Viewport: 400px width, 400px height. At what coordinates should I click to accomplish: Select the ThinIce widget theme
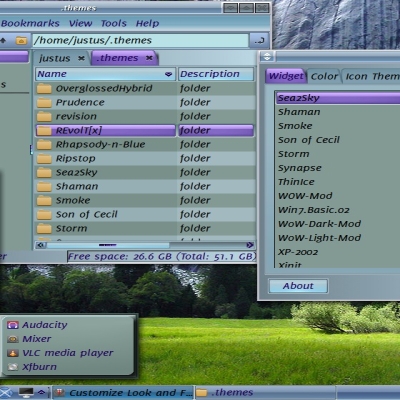338,182
